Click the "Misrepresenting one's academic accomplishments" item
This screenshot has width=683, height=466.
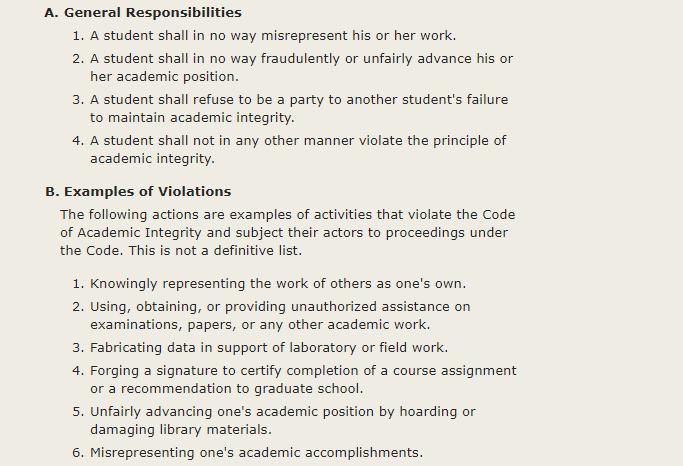256,453
